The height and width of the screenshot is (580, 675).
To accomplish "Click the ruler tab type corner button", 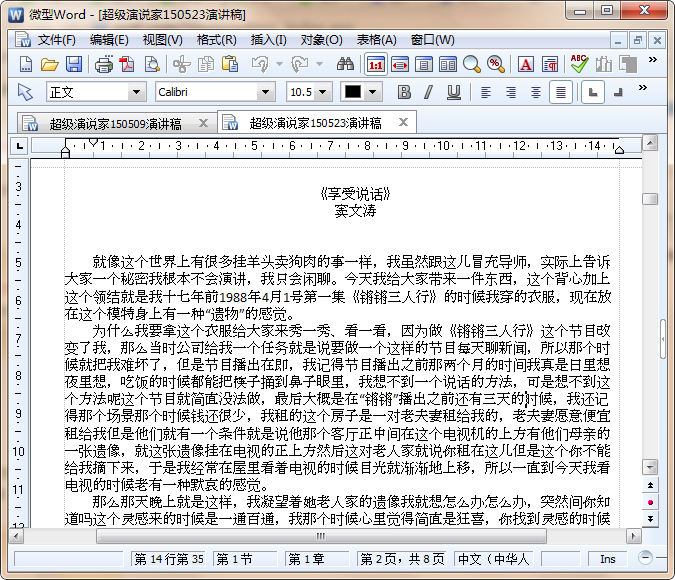I will [x=19, y=146].
